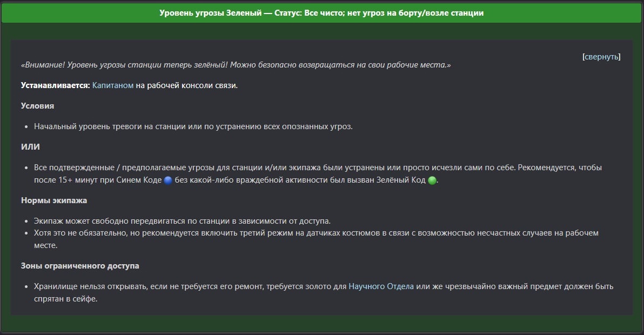Click the italic Внимание announcement quote
644x335 pixels.
[236, 65]
